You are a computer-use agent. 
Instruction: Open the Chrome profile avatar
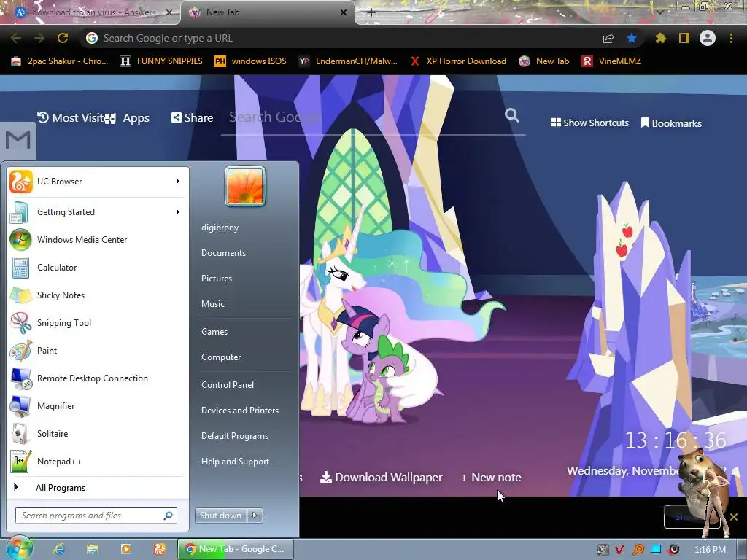point(708,38)
